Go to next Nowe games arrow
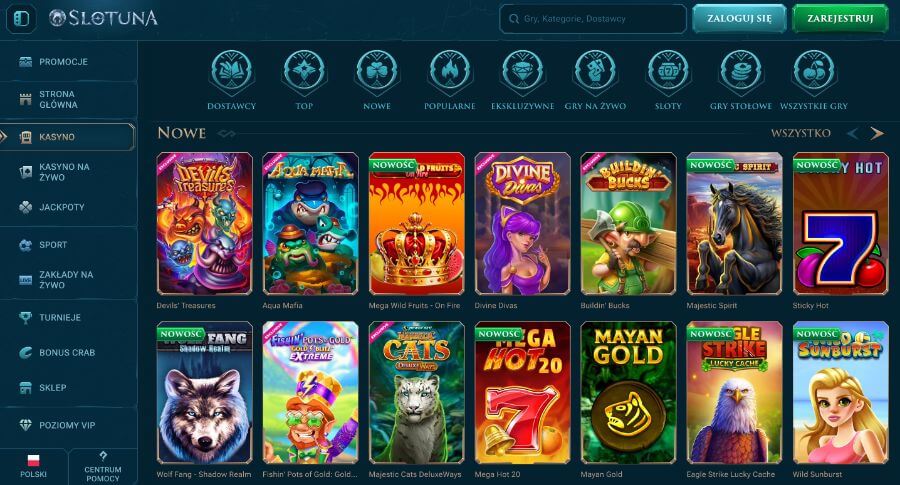Image resolution: width=900 pixels, height=485 pixels. [x=877, y=133]
